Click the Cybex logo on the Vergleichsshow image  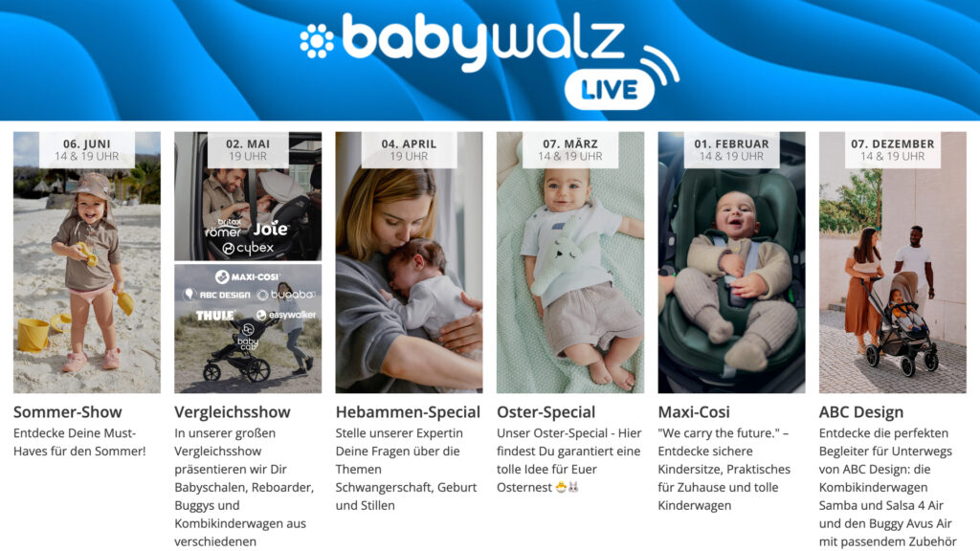tap(248, 248)
